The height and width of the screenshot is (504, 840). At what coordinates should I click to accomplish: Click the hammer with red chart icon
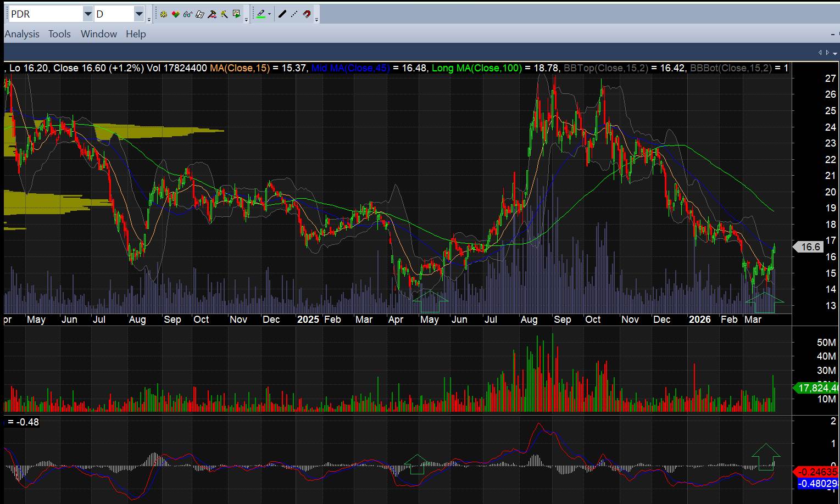212,14
